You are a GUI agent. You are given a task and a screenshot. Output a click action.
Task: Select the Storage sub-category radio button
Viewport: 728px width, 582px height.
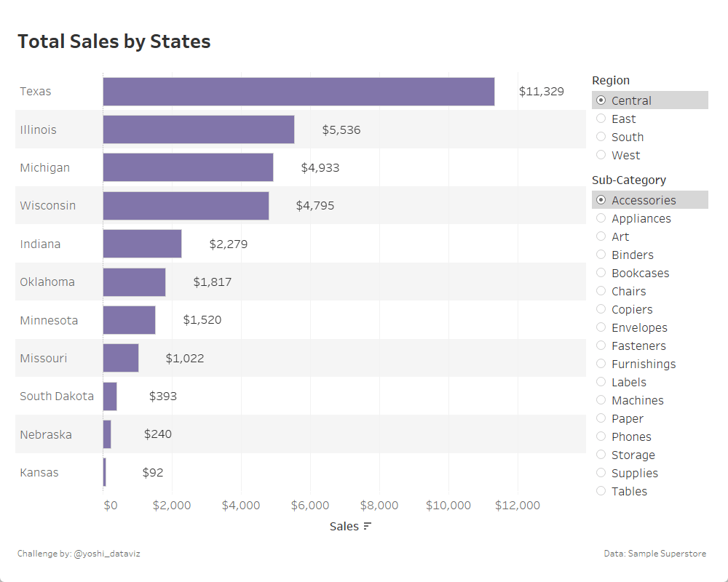click(x=601, y=455)
